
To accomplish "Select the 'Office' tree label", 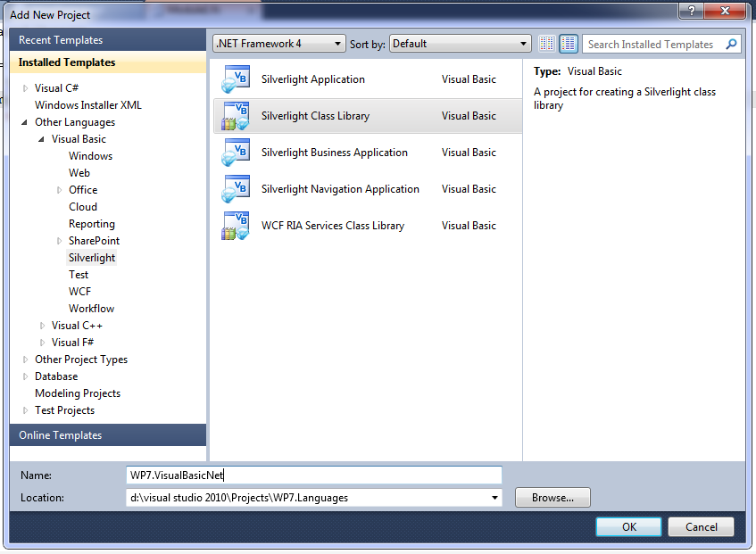I will (83, 190).
